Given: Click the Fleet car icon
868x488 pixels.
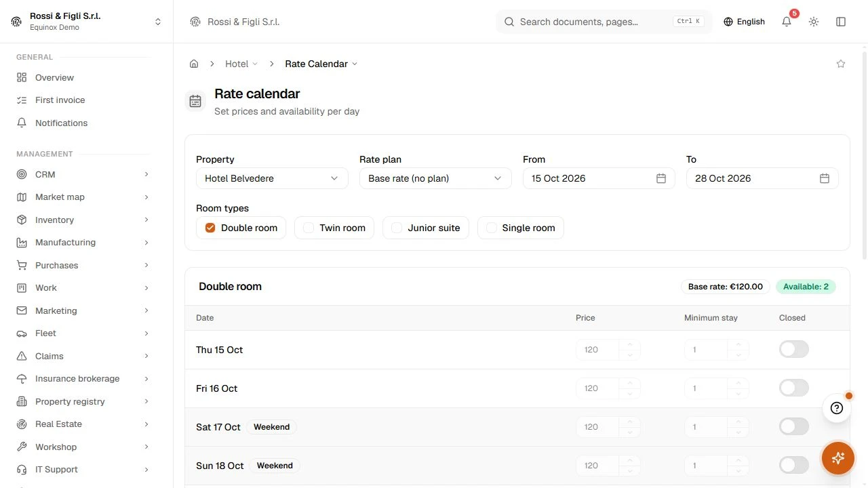Looking at the screenshot, I should click(x=22, y=333).
